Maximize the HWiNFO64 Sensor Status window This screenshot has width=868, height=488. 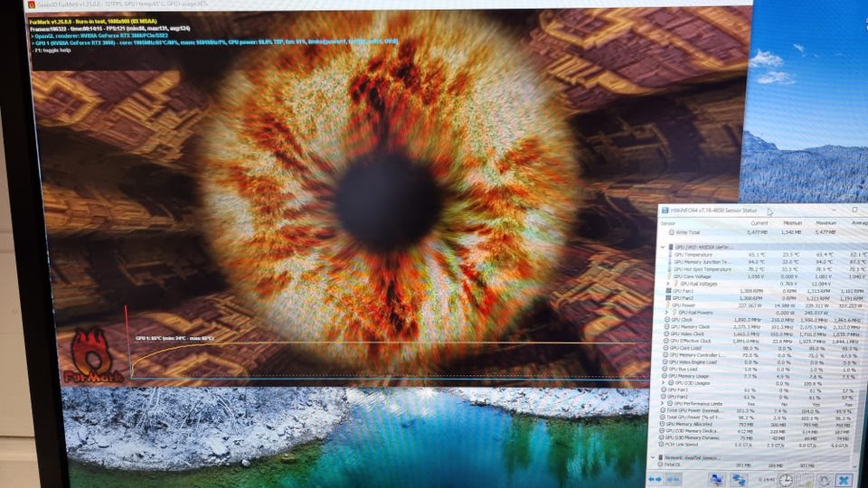854,211
